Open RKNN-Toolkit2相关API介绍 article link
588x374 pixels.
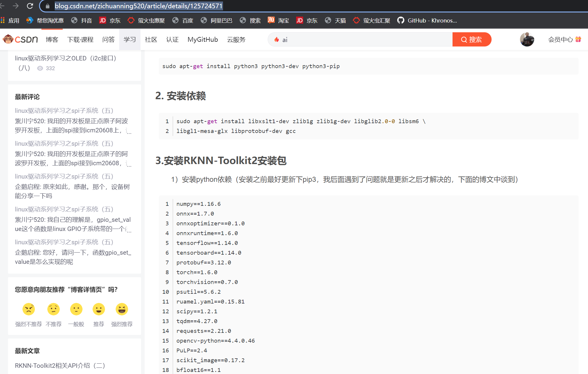pos(60,365)
